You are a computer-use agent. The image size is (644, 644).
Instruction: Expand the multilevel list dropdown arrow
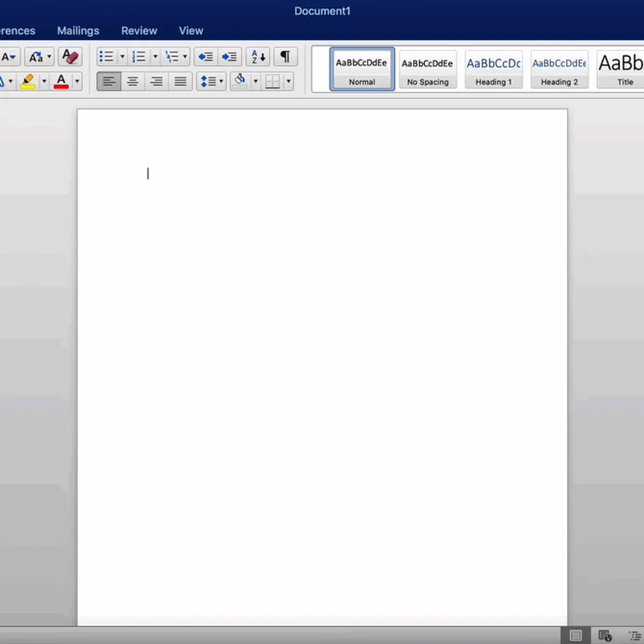coord(185,56)
